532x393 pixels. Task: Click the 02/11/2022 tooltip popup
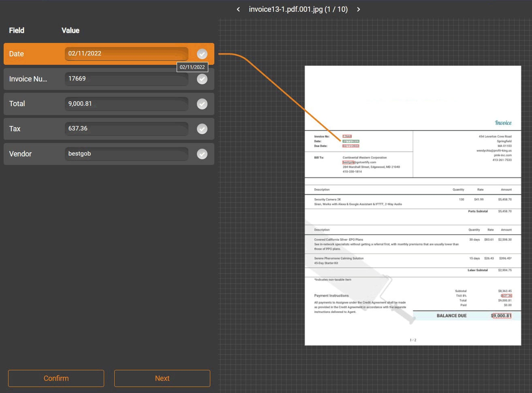tap(192, 67)
